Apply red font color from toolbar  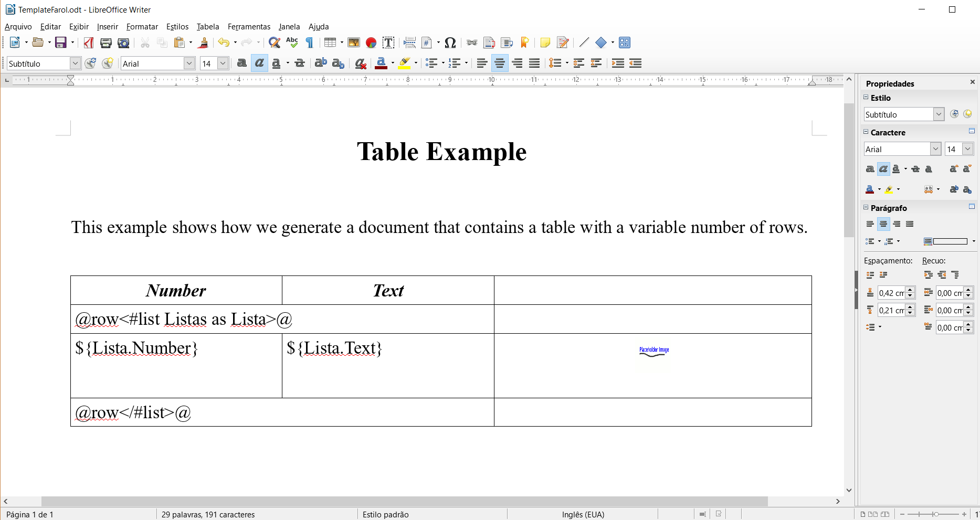click(381, 63)
